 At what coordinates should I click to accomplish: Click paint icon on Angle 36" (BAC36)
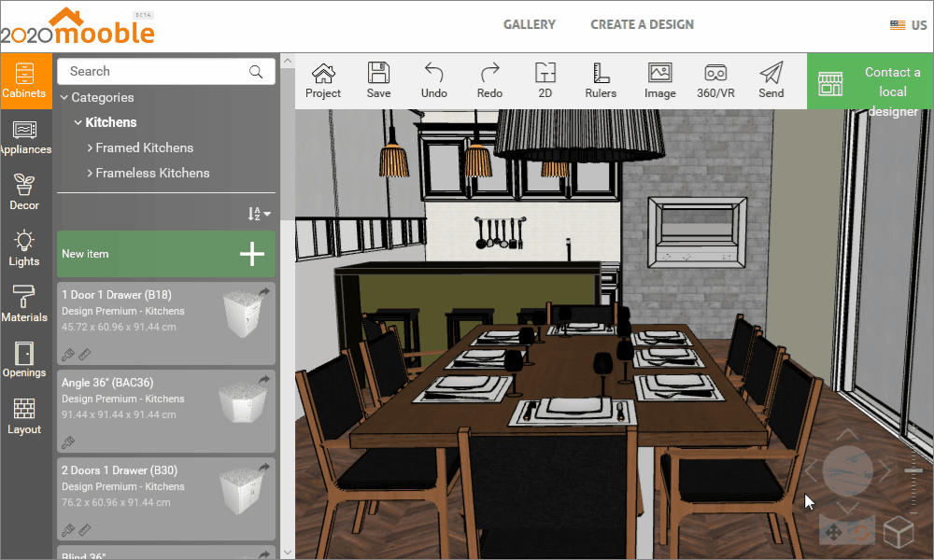(x=68, y=442)
